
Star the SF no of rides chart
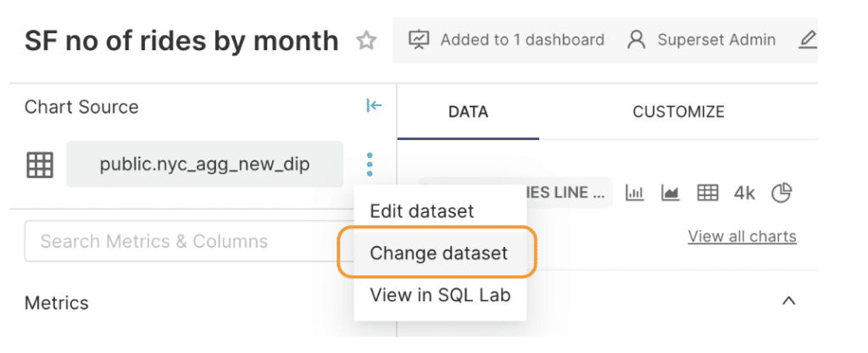366,41
